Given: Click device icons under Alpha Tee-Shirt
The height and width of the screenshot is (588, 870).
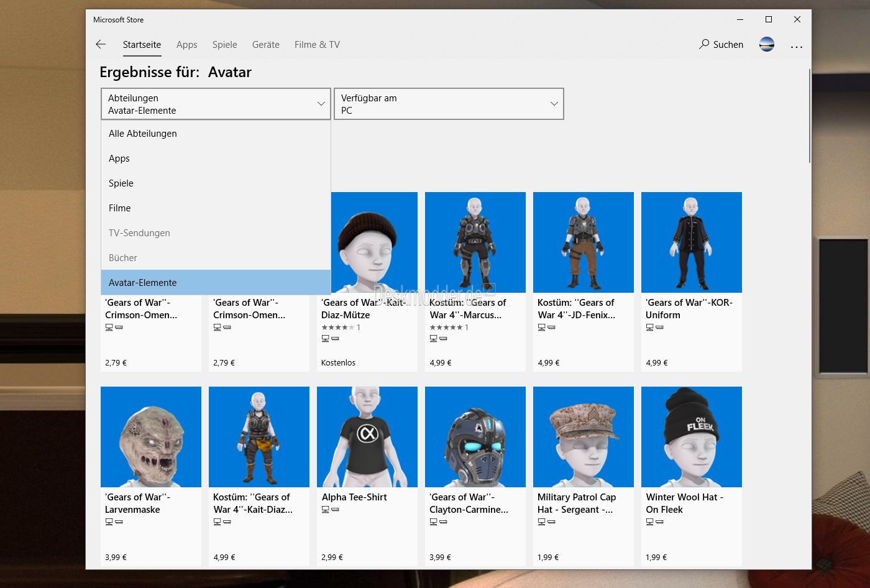Looking at the screenshot, I should click(330, 510).
